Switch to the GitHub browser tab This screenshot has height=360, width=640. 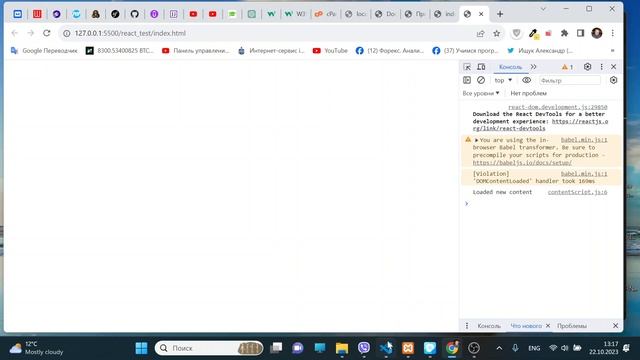[135, 14]
